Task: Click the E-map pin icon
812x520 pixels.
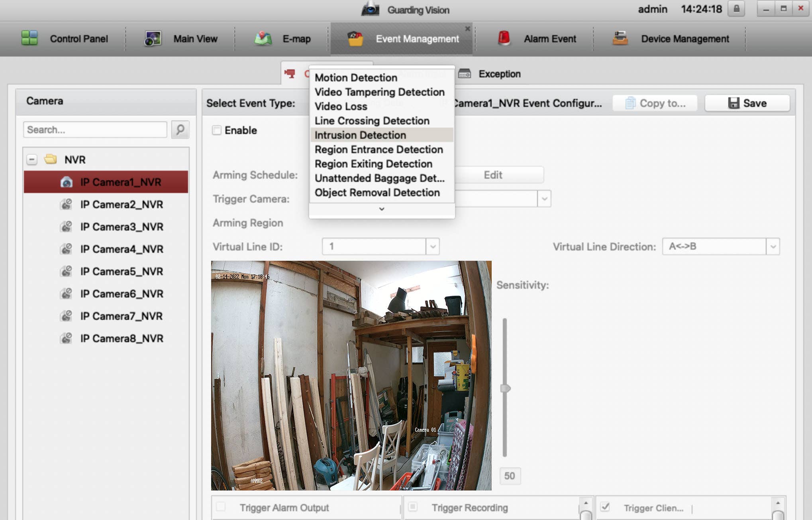Action: [x=263, y=39]
